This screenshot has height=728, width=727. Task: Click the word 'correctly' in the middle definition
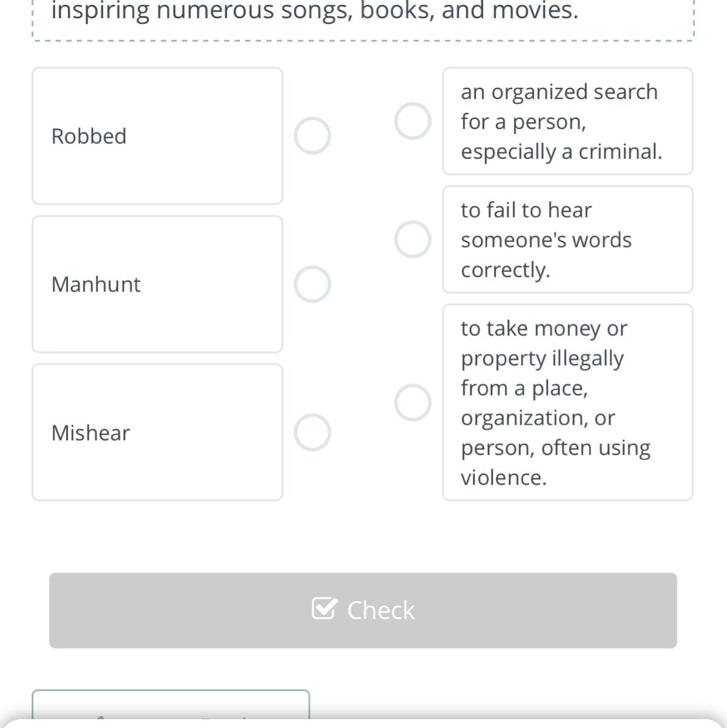tap(505, 269)
